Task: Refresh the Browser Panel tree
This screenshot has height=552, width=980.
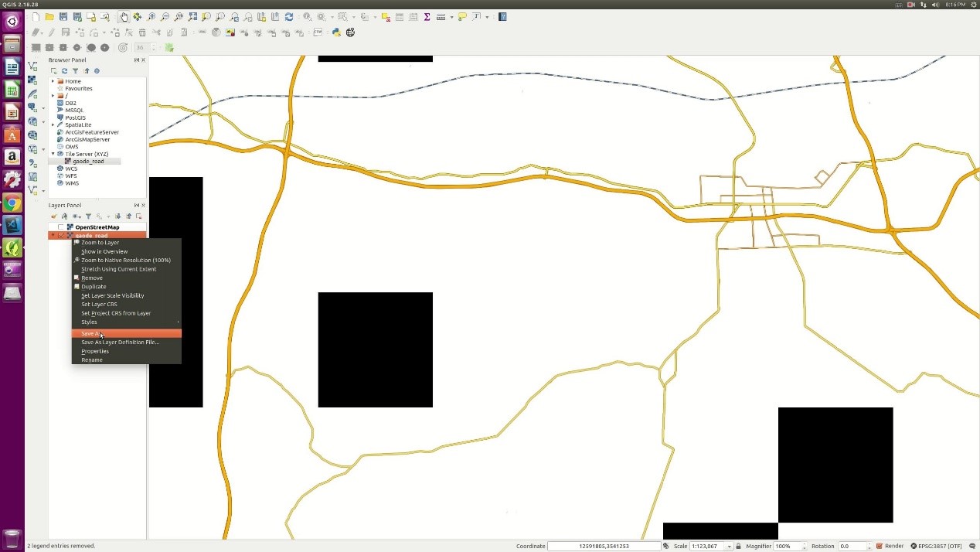Action: (64, 71)
